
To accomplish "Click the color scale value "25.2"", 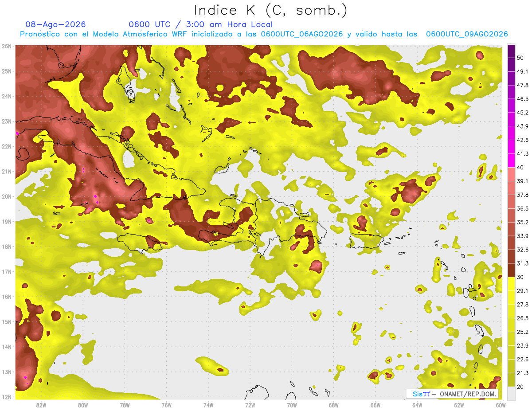I will point(522,332).
